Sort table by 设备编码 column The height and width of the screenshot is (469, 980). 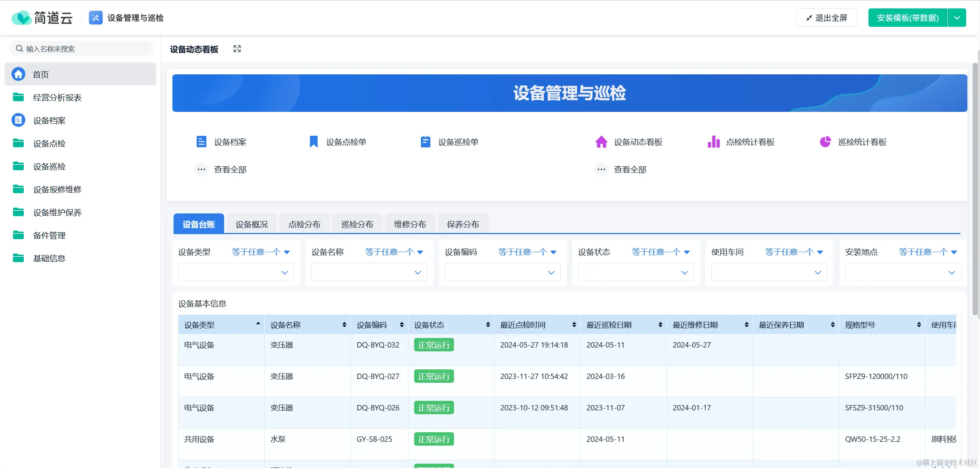click(402, 325)
